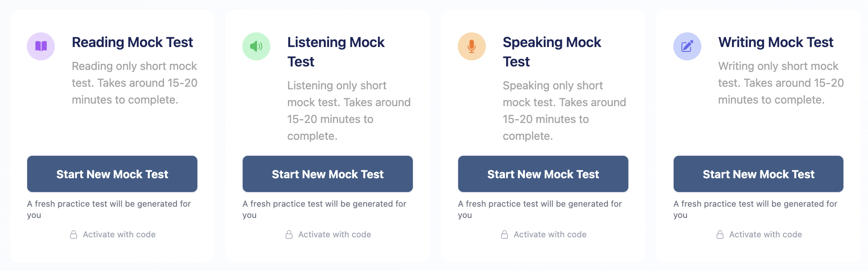The height and width of the screenshot is (271, 868).
Task: Start a new Writing mock test
Action: coord(758,174)
